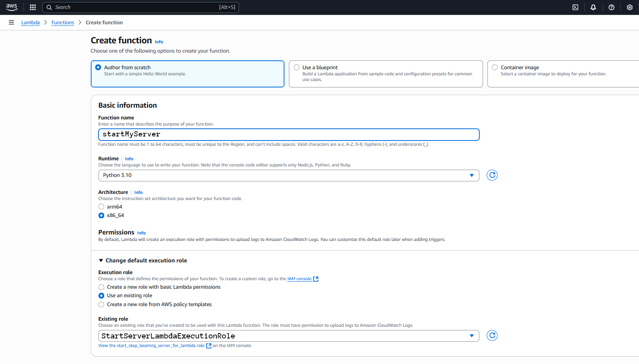Click the AWS logo home icon

tap(12, 7)
